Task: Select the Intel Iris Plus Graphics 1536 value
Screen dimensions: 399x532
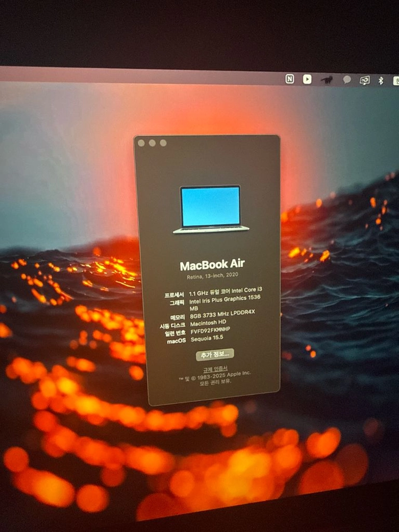Action: pyautogui.click(x=225, y=302)
